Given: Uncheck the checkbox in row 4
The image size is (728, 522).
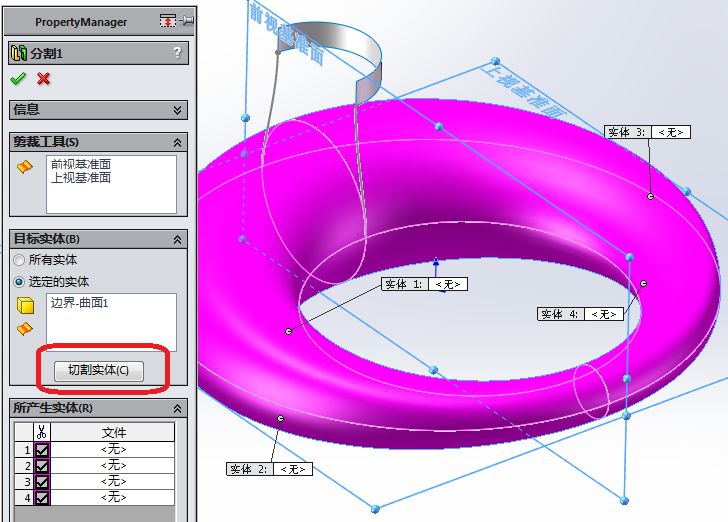Looking at the screenshot, I should click(x=42, y=498).
